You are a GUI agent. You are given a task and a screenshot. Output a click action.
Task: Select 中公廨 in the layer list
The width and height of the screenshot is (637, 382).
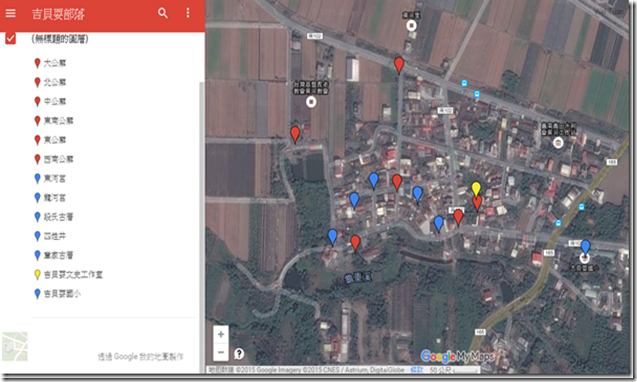(54, 101)
